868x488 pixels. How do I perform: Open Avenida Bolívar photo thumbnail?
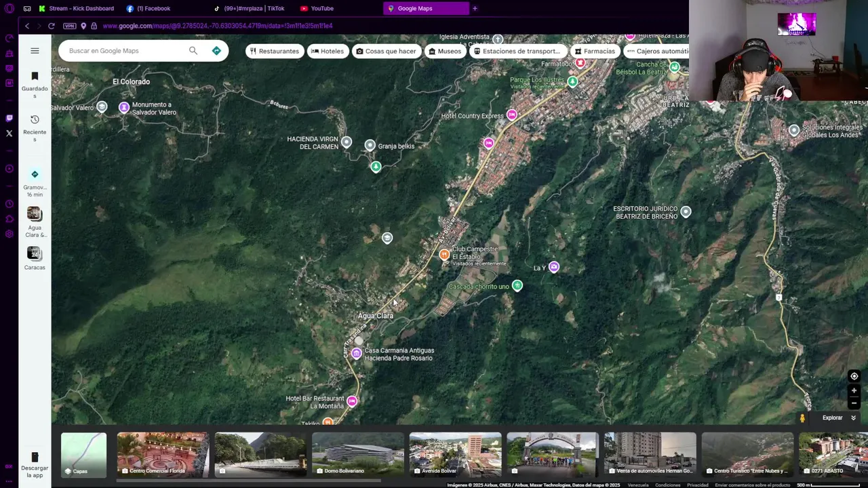(456, 454)
